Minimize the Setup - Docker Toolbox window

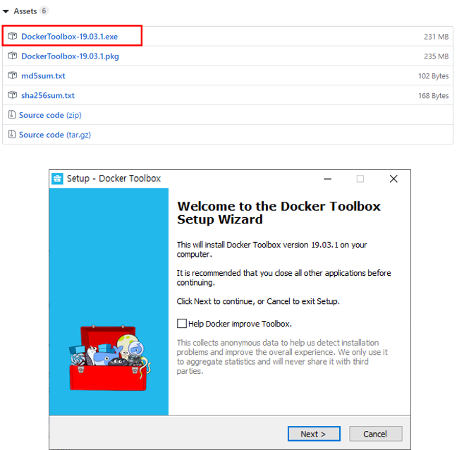click(327, 179)
